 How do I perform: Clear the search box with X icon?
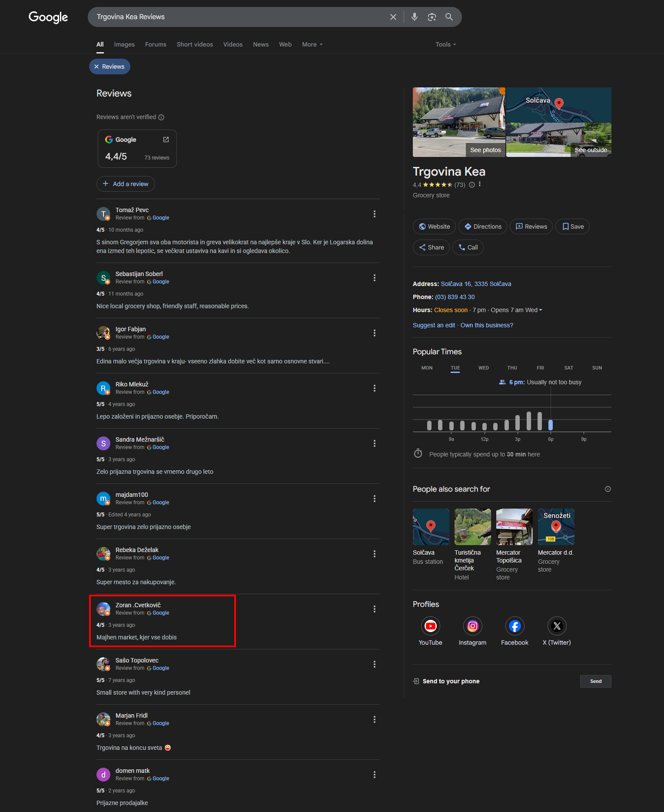tap(393, 17)
